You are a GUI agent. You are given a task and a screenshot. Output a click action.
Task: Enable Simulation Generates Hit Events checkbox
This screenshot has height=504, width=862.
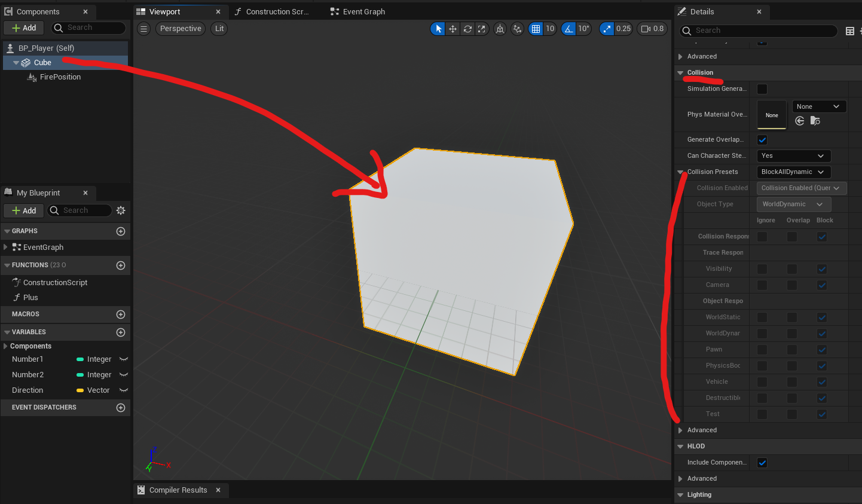[x=762, y=89]
